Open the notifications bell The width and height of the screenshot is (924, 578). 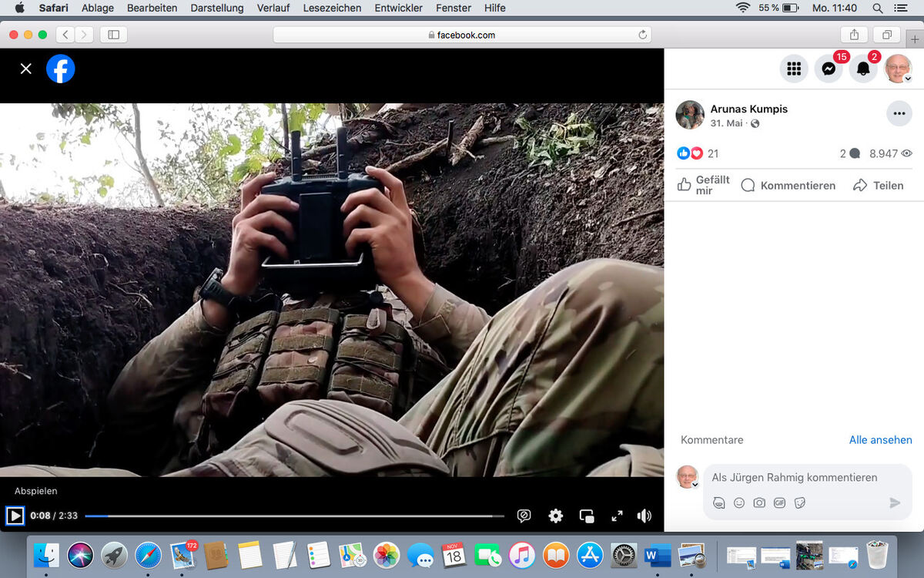pos(863,69)
